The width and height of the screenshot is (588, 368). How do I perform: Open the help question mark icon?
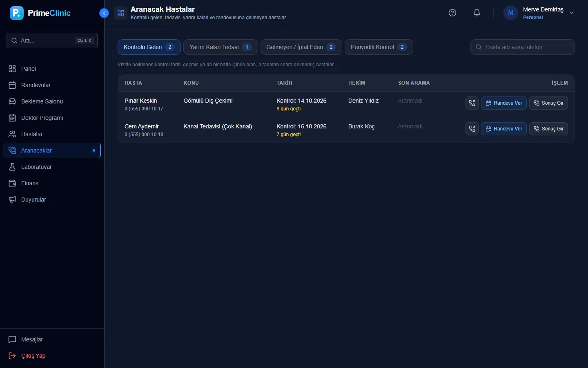pyautogui.click(x=452, y=13)
